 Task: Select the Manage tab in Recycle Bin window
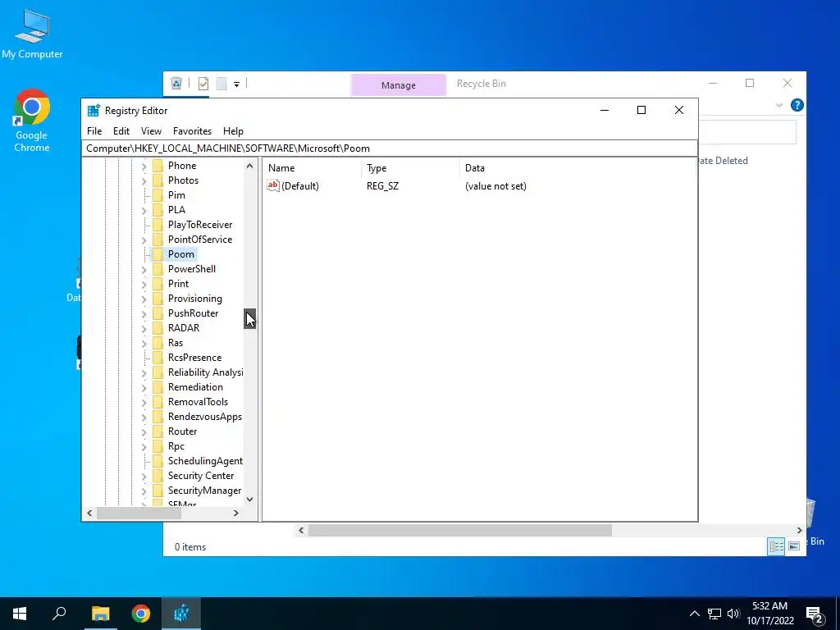tap(398, 85)
